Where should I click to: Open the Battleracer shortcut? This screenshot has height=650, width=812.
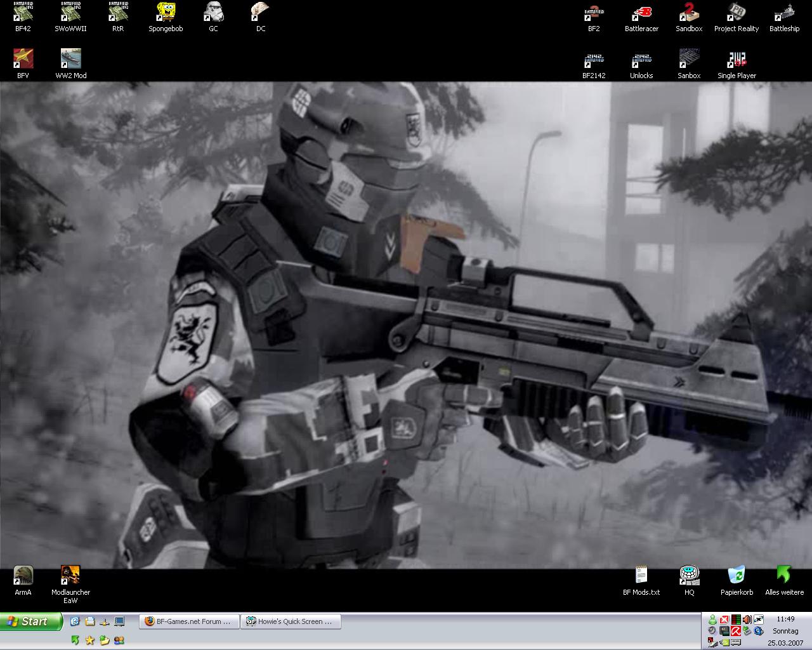pyautogui.click(x=641, y=17)
